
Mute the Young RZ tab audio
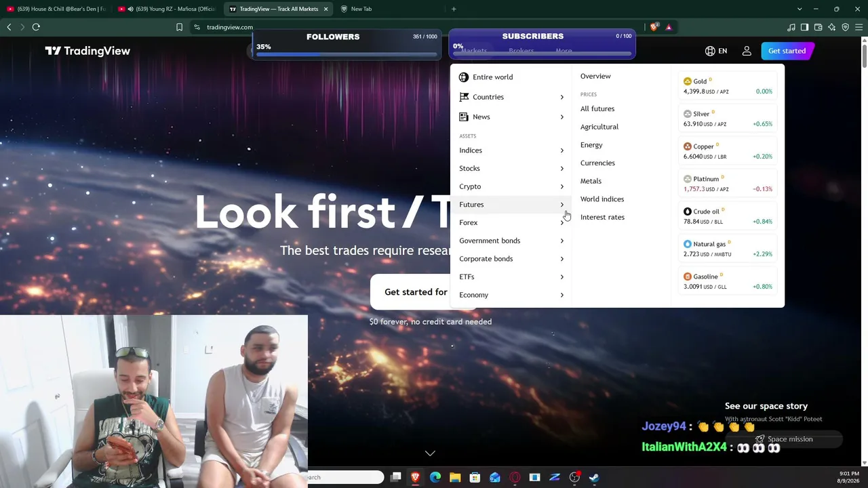pyautogui.click(x=130, y=9)
